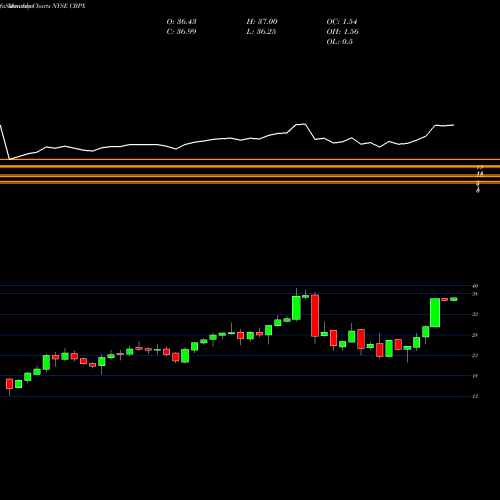Click the last green candlestick on the chart
Screen dimensions: 500x500
(x=454, y=299)
